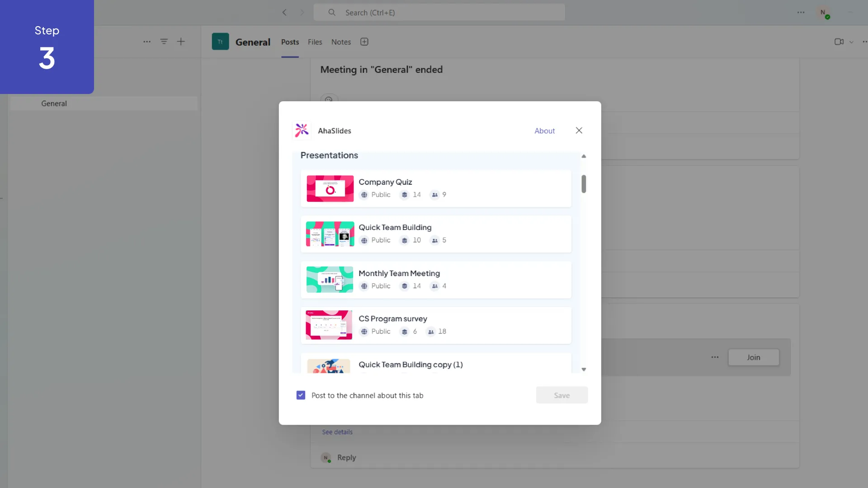This screenshot has height=488, width=868.
Task: Go back with the left arrow
Action: pyautogui.click(x=284, y=13)
